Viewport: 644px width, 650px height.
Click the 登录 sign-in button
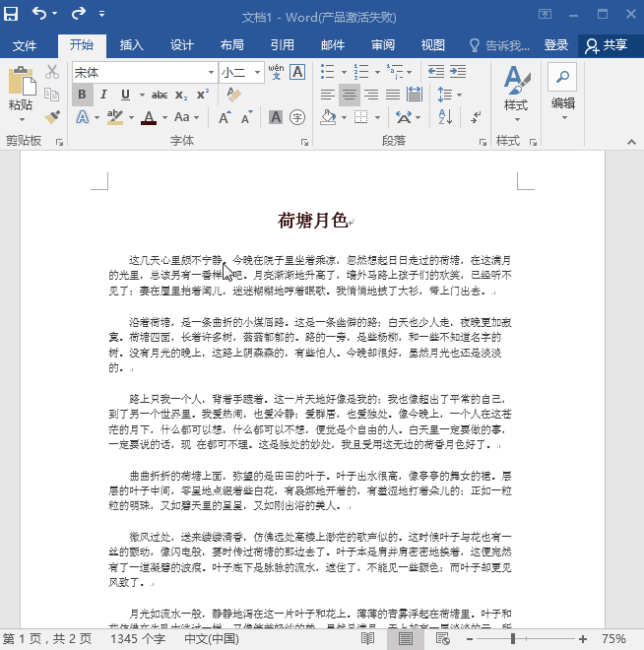(x=555, y=44)
